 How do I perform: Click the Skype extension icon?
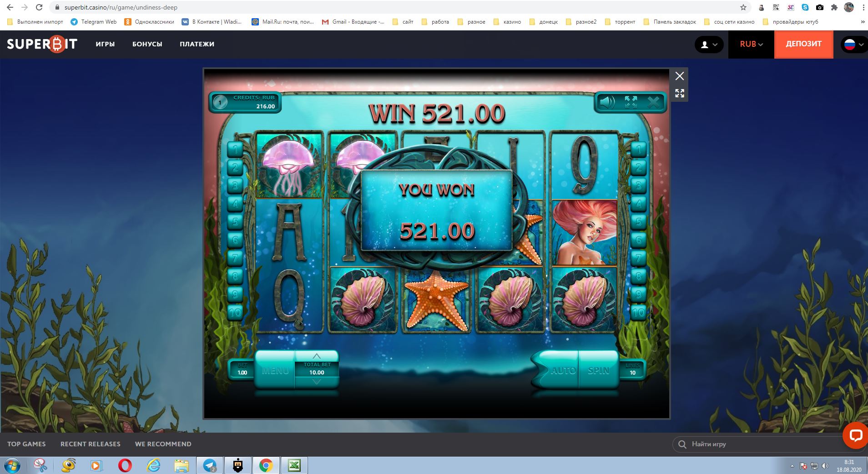(x=805, y=7)
